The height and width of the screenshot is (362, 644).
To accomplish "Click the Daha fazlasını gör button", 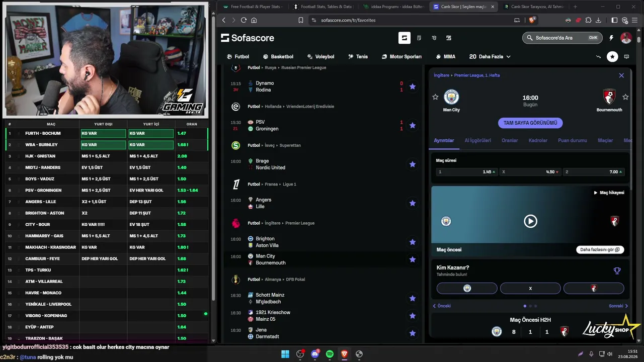I will pos(600,250).
